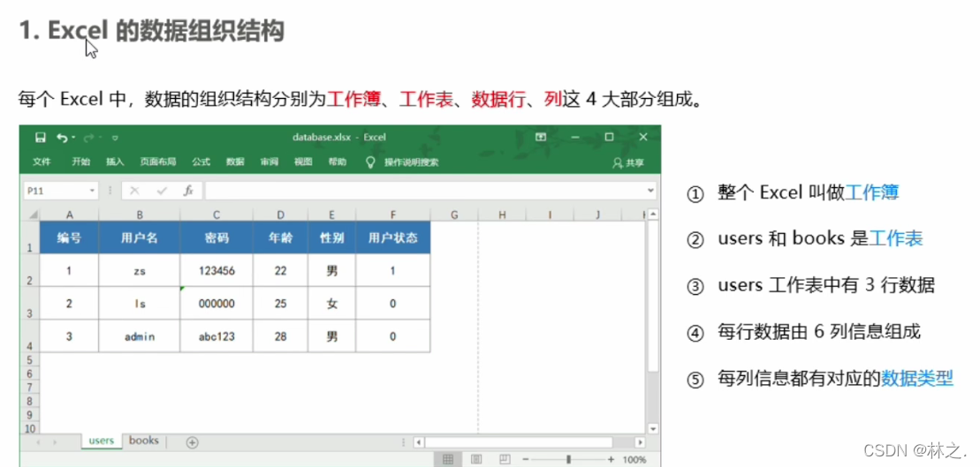The height and width of the screenshot is (467, 980).
Task: Click cell containing 000000
Action: coord(217,304)
